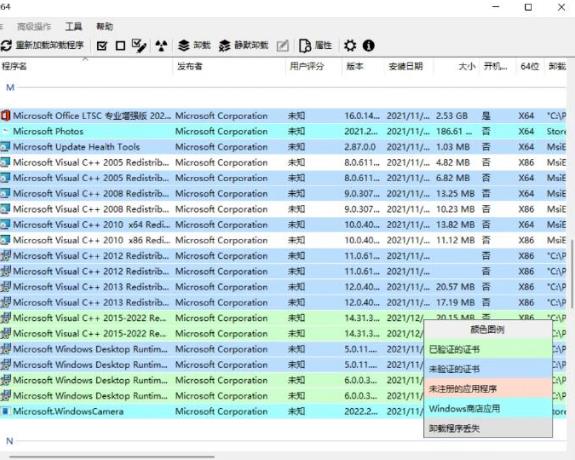This screenshot has width=575, height=460.
Task: Click the Microsoft Photos row icon
Action: [x=5, y=131]
